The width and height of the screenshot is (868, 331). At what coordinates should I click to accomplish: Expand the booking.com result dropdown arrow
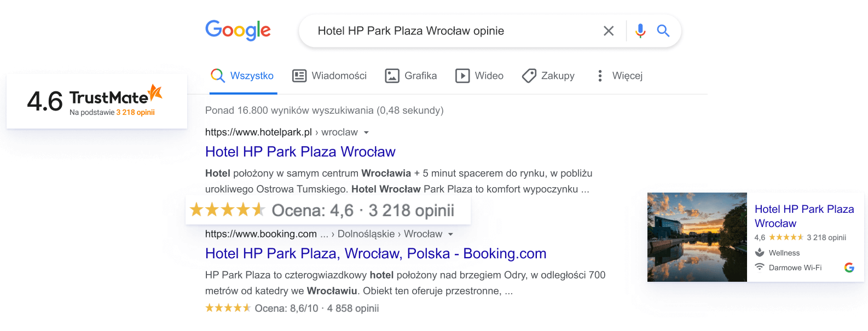point(450,234)
